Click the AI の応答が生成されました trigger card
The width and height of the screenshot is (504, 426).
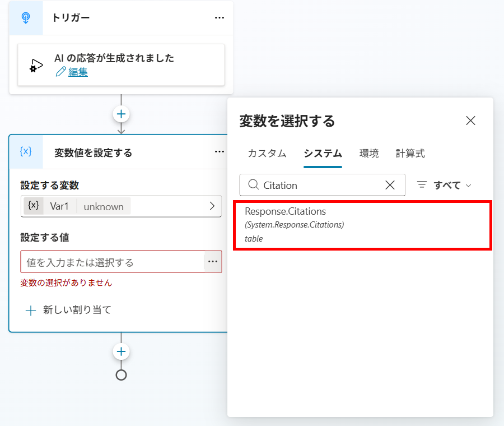point(121,65)
